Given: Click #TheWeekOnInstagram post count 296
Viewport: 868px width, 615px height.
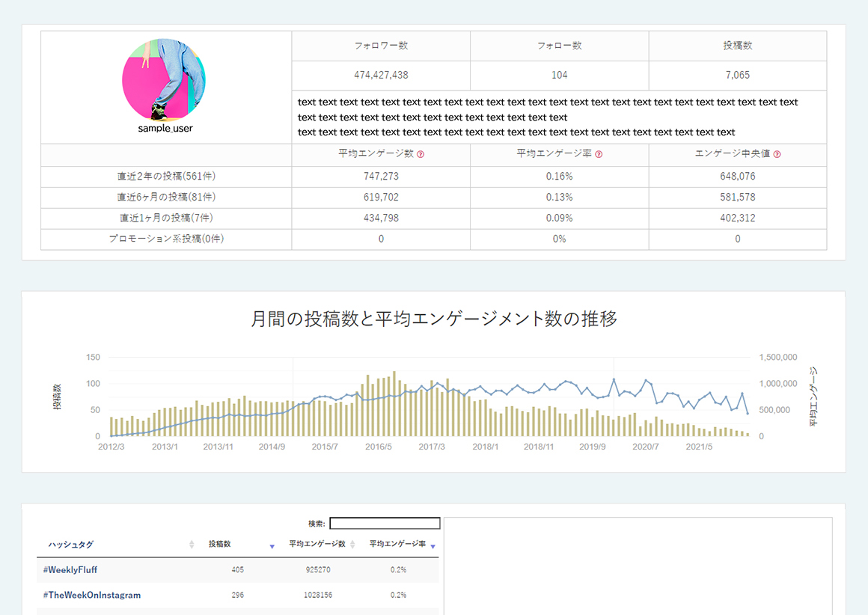Looking at the screenshot, I should pos(237,595).
